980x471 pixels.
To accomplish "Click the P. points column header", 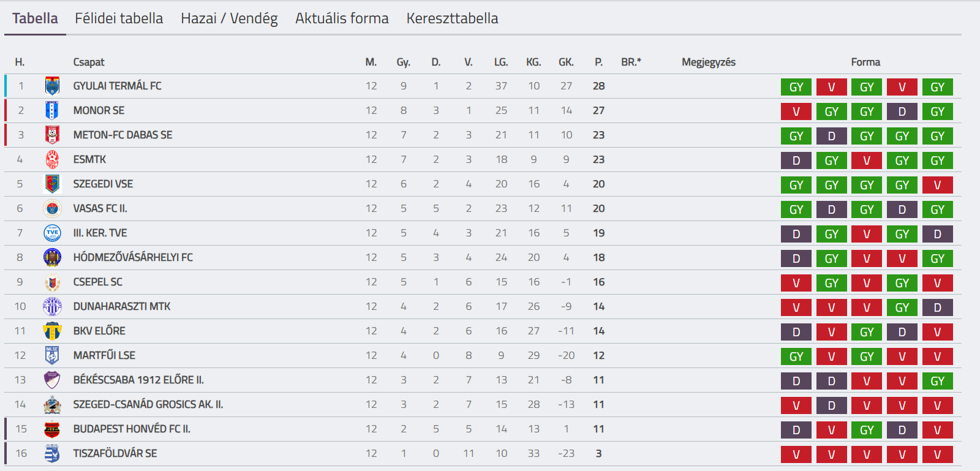I will [598, 62].
